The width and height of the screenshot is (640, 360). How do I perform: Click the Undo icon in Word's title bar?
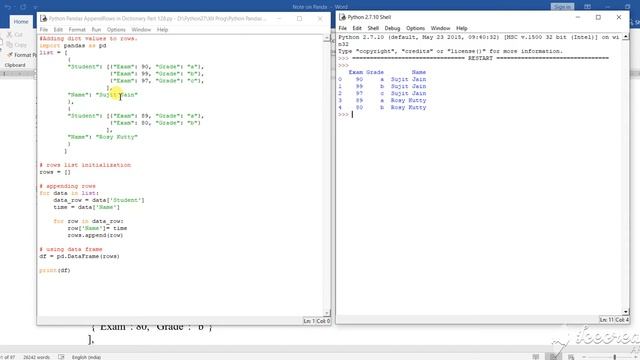(8, 7)
